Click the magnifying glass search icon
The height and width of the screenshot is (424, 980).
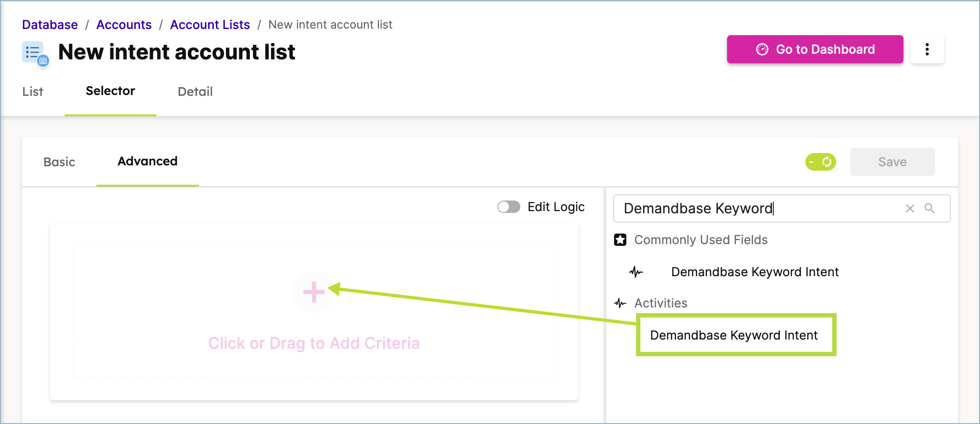(929, 208)
